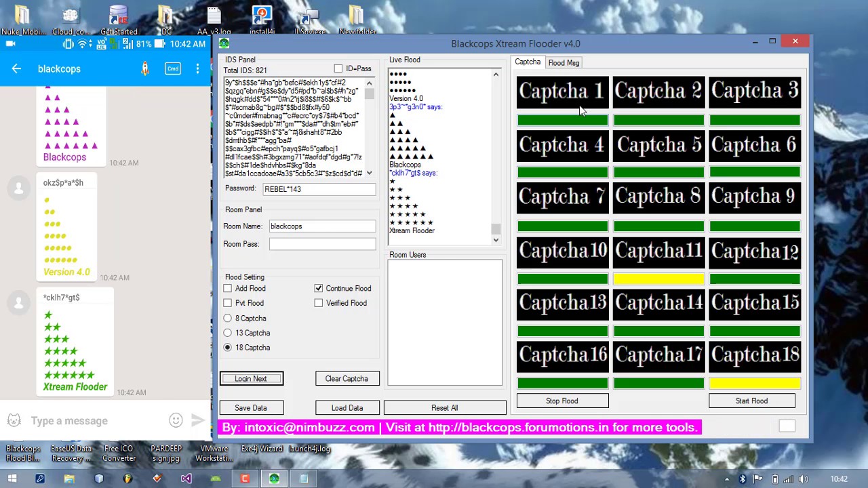Open the three-dot menu in chat header
This screenshot has height=488, width=868.
pyautogui.click(x=197, y=68)
